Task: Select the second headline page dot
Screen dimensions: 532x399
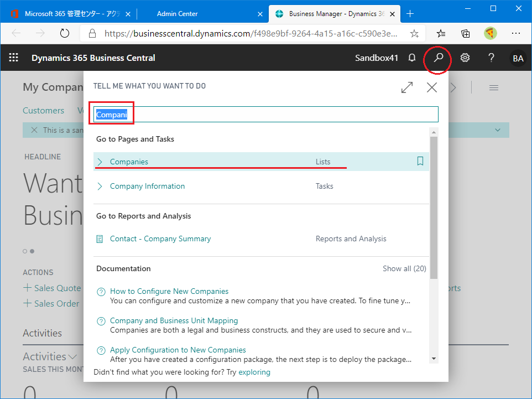Action: click(x=32, y=251)
